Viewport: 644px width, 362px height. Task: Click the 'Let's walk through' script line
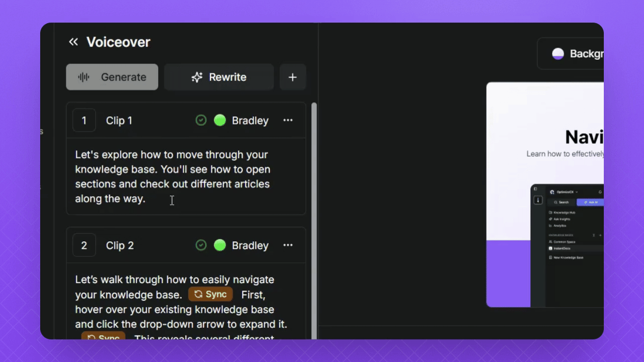pos(175,280)
